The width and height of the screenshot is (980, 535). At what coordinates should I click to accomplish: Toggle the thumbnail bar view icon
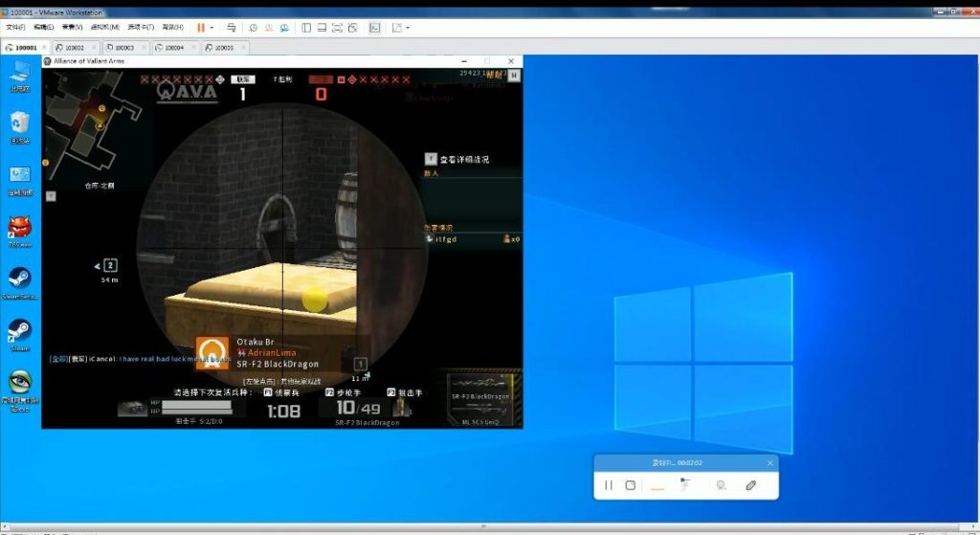click(x=322, y=28)
